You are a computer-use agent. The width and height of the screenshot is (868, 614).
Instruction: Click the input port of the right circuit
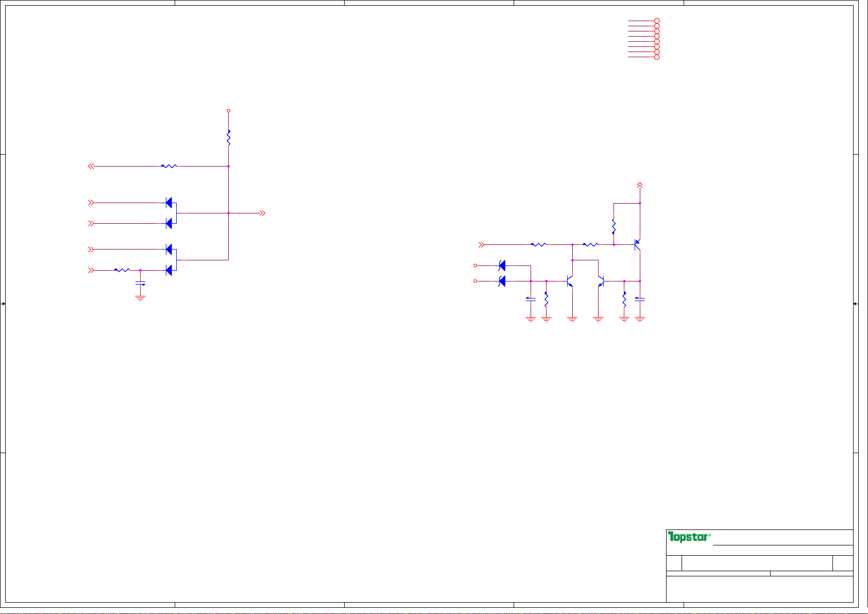[482, 244]
